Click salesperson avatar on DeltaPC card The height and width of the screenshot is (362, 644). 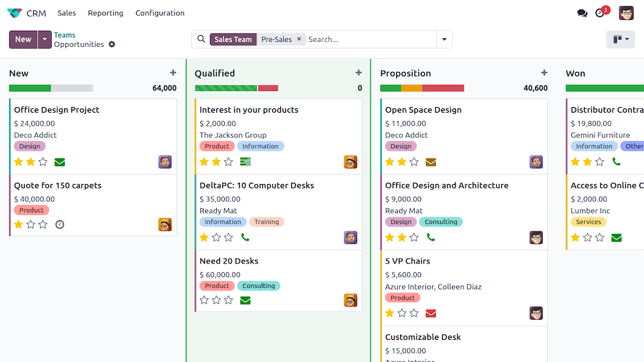point(351,238)
